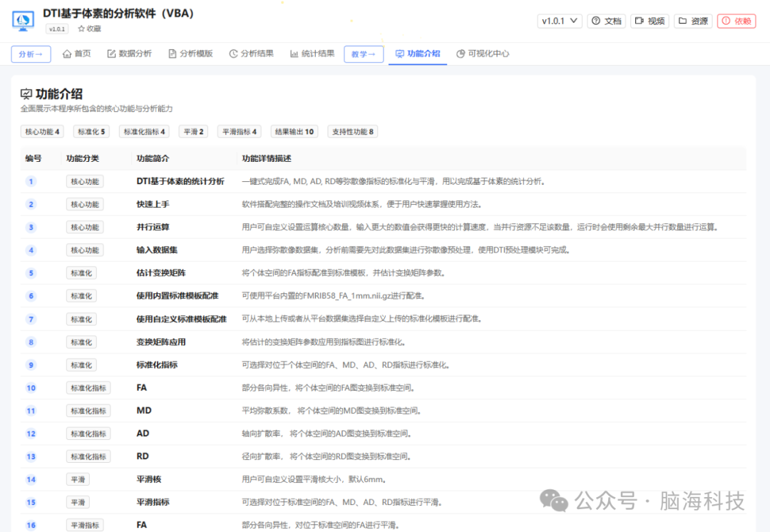This screenshot has width=770, height=532.
Task: Click row number badge 2
Action: click(31, 205)
